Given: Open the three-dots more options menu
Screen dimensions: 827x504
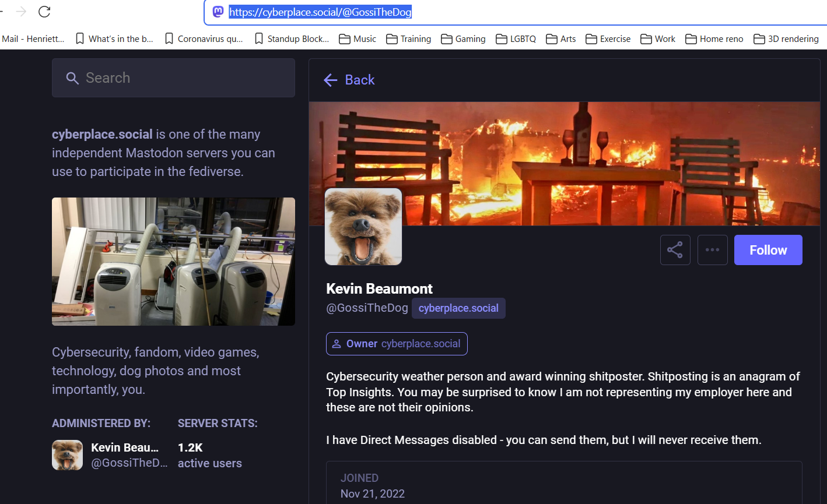Looking at the screenshot, I should pos(712,250).
